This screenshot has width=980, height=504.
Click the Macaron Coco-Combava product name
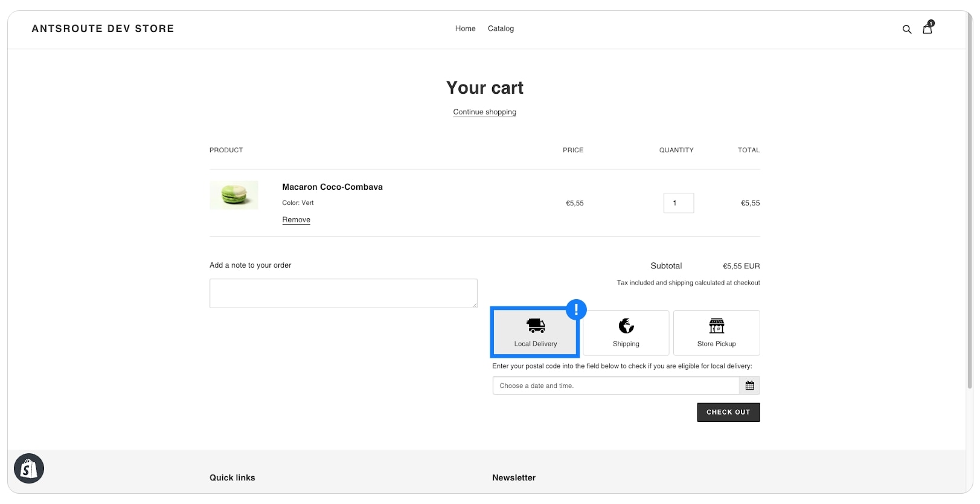click(333, 187)
